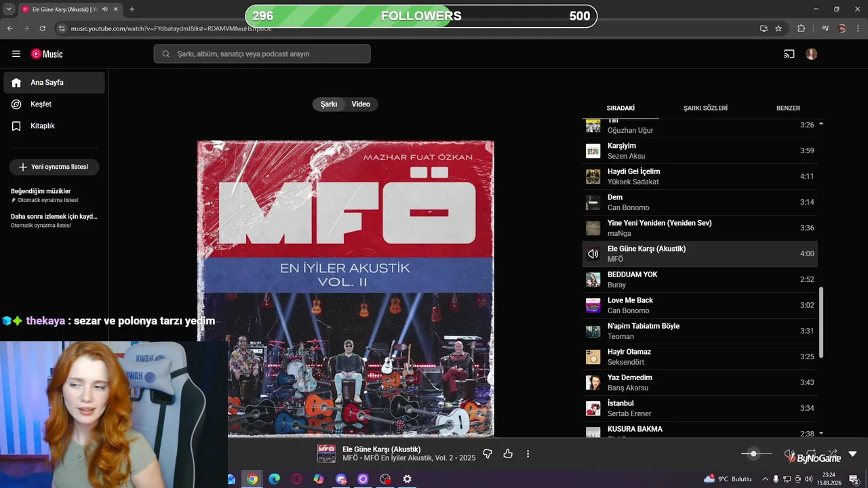Image resolution: width=868 pixels, height=488 pixels.
Task: Click the search magnifier icon
Action: [x=165, y=54]
